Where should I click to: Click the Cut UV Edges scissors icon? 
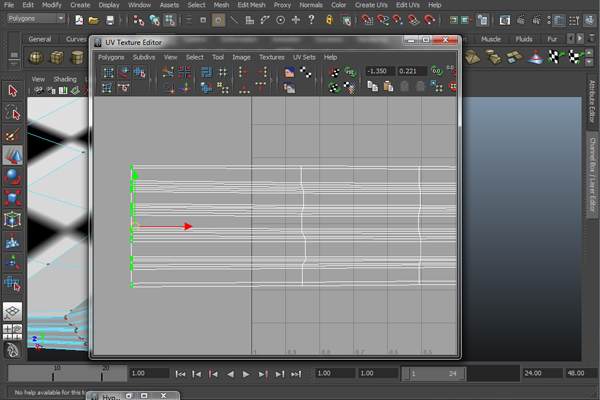pyautogui.click(x=168, y=72)
